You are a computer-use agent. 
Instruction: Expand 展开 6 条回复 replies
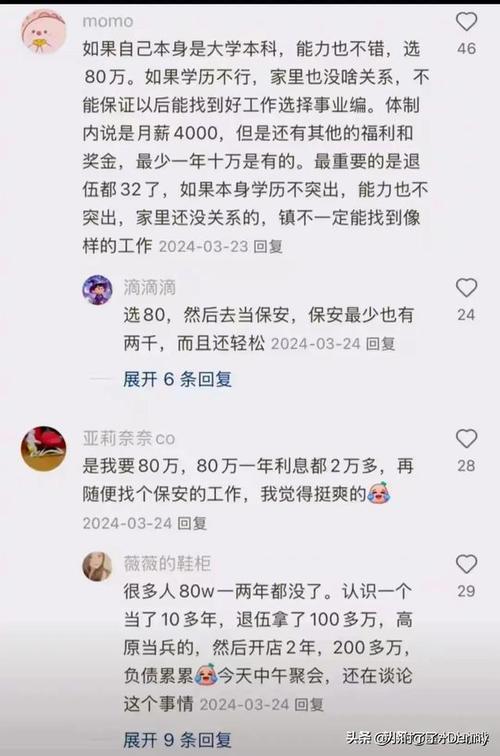coord(177,379)
